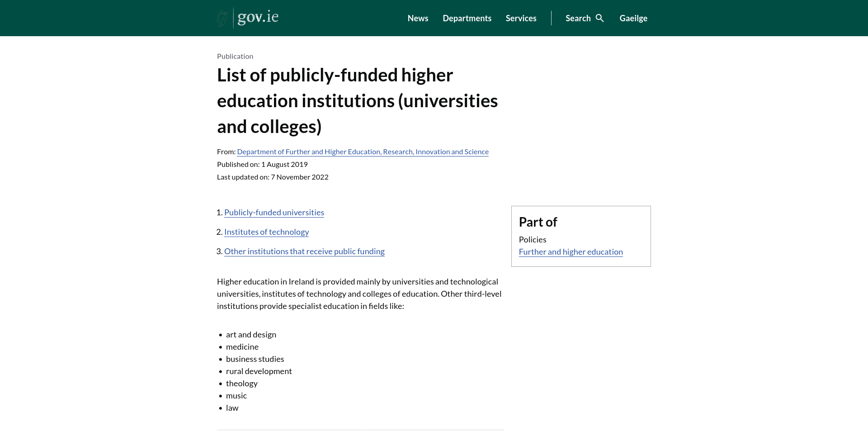
Task: Jump to Institutes of technology section
Action: tap(266, 232)
